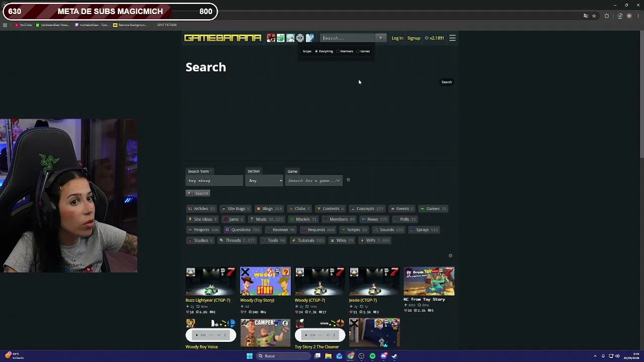Open the Jessie (CTGP-7) result link
644x362 pixels.
pyautogui.click(x=363, y=300)
